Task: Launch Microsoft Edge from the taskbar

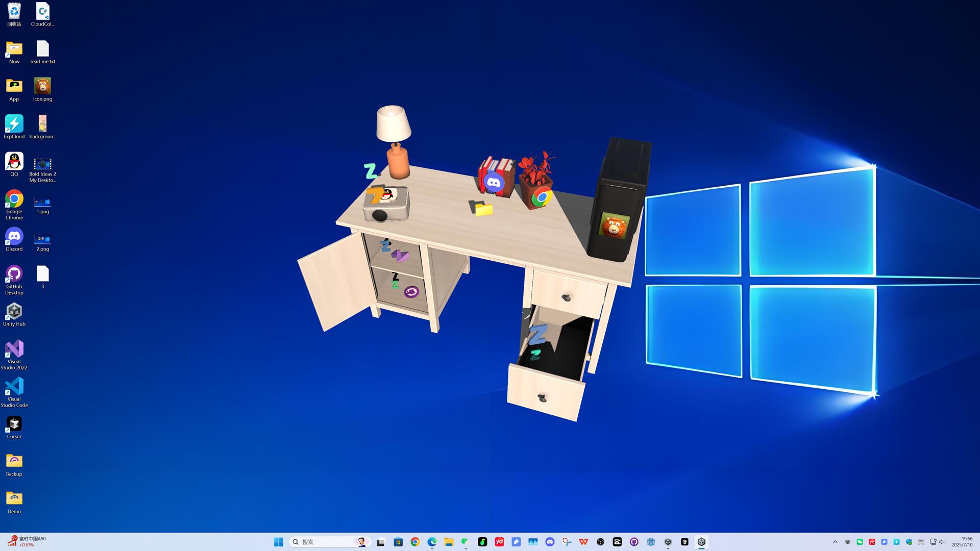Action: (431, 542)
